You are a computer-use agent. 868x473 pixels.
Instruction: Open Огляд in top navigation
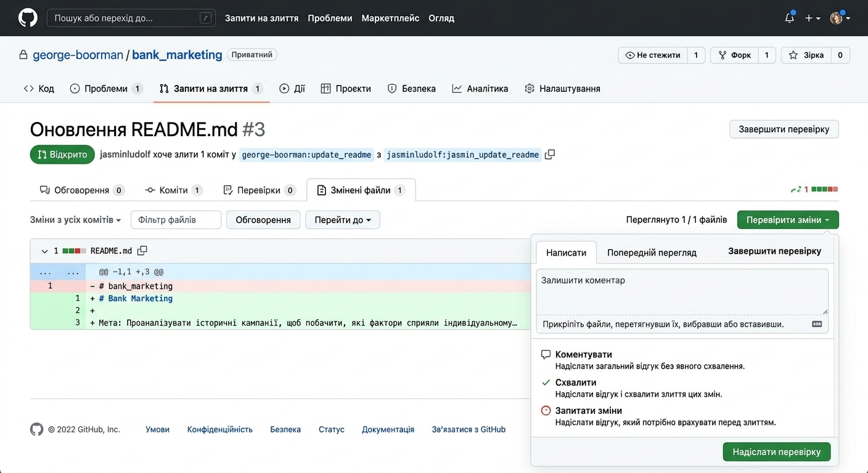click(x=441, y=18)
